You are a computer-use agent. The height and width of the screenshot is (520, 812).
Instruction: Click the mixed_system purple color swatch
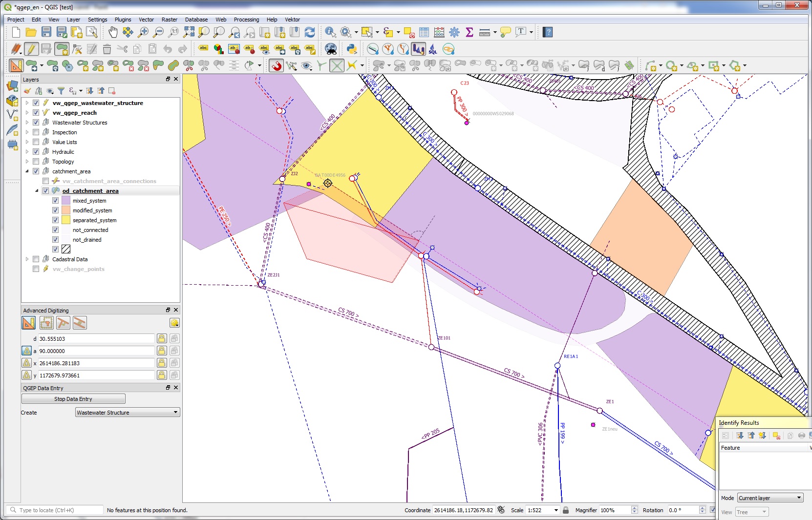tap(66, 201)
